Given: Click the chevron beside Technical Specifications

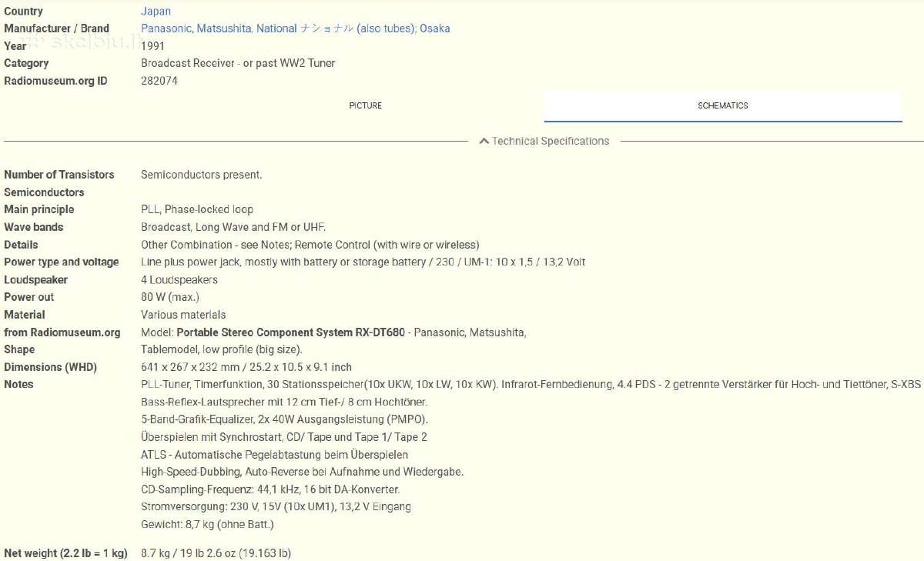Looking at the screenshot, I should pyautogui.click(x=484, y=141).
